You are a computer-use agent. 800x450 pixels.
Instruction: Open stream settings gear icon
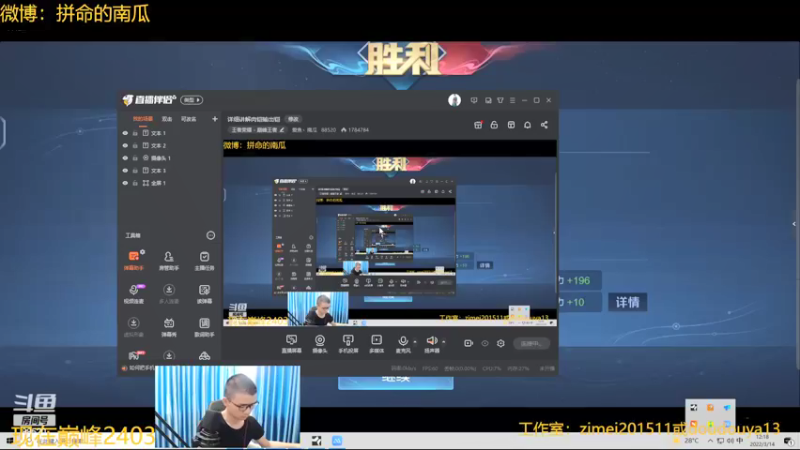tap(501, 343)
